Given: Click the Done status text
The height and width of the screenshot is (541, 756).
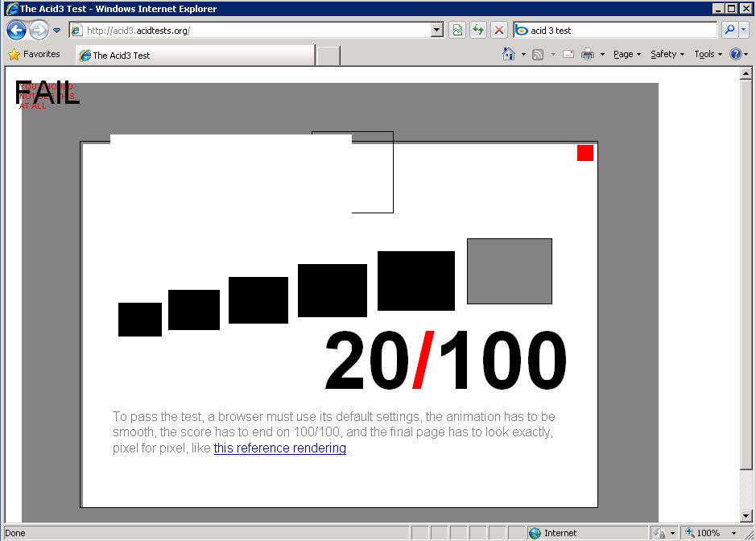Looking at the screenshot, I should point(15,533).
